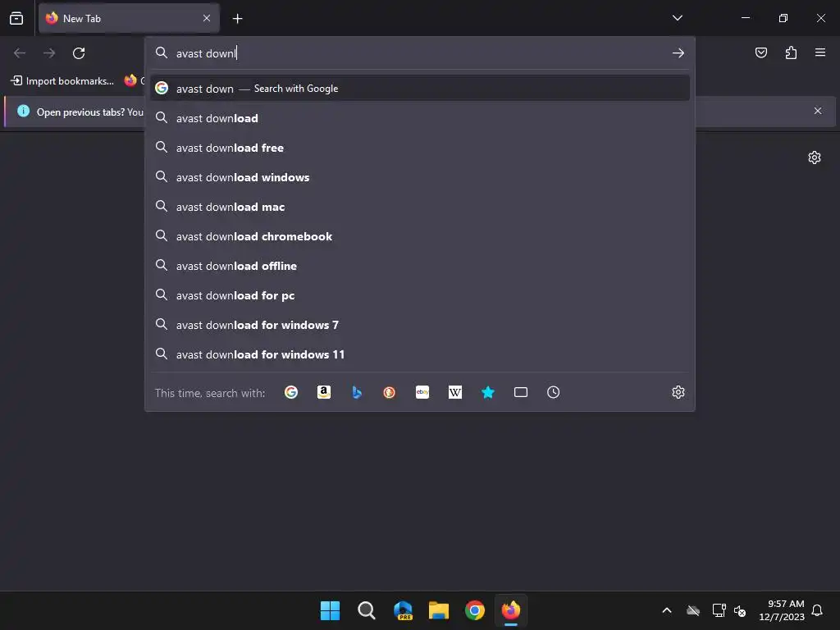This screenshot has width=840, height=630.
Task: Personalize New Tab gear icon
Action: tap(815, 157)
